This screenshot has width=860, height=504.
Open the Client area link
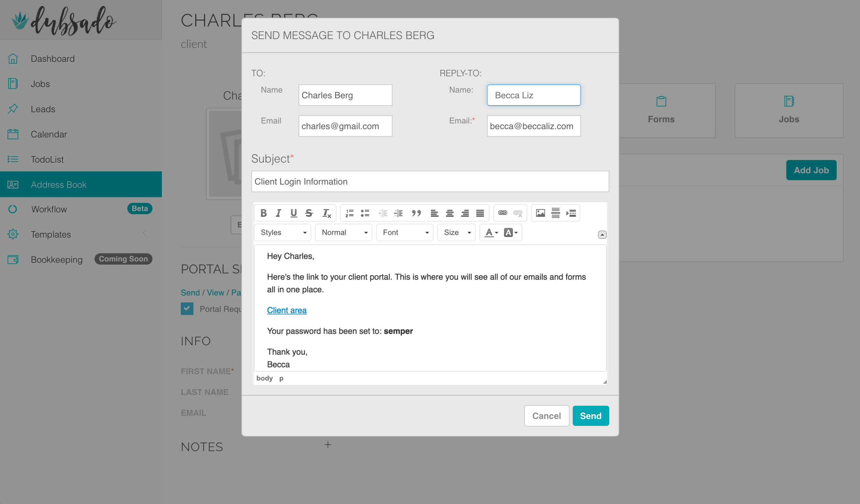coord(287,310)
